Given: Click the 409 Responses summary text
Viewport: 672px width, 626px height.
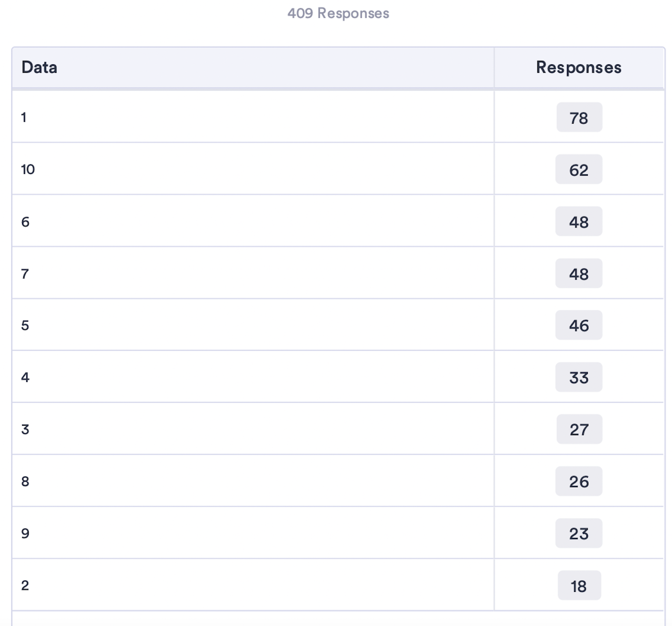Looking at the screenshot, I should click(338, 13).
